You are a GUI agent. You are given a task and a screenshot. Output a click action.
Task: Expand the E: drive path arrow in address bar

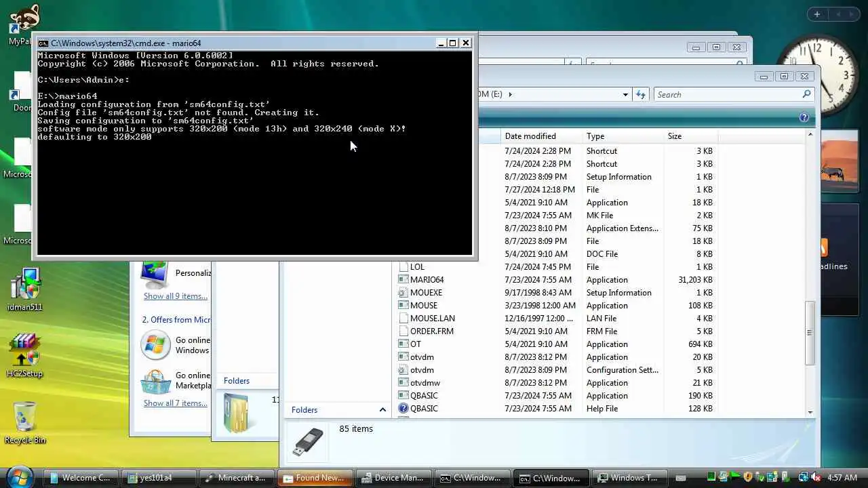[x=510, y=94]
